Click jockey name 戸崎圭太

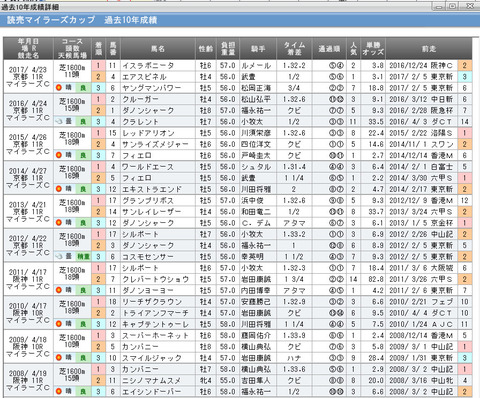click(256, 155)
